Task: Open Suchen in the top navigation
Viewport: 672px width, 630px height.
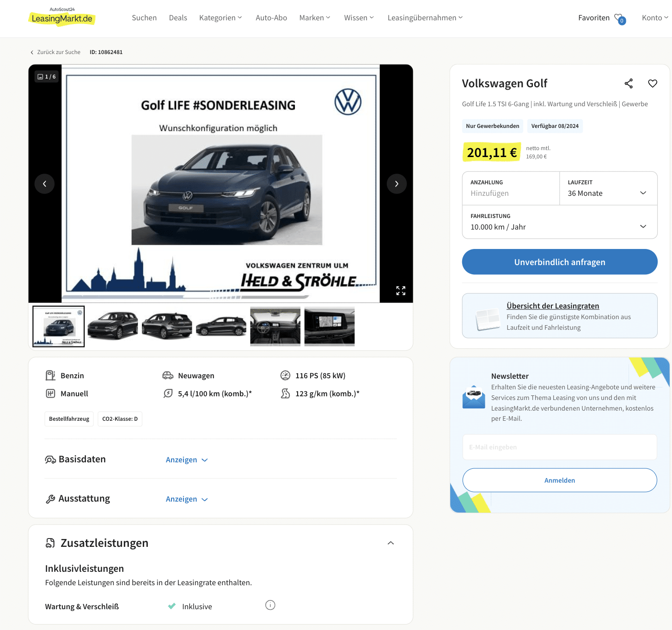Action: pyautogui.click(x=144, y=18)
